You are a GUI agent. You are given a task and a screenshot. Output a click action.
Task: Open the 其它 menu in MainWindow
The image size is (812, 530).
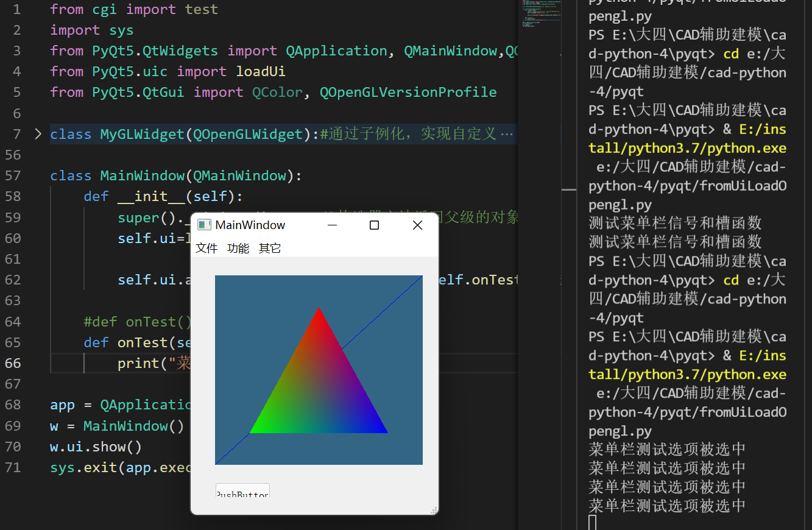pyautogui.click(x=270, y=248)
